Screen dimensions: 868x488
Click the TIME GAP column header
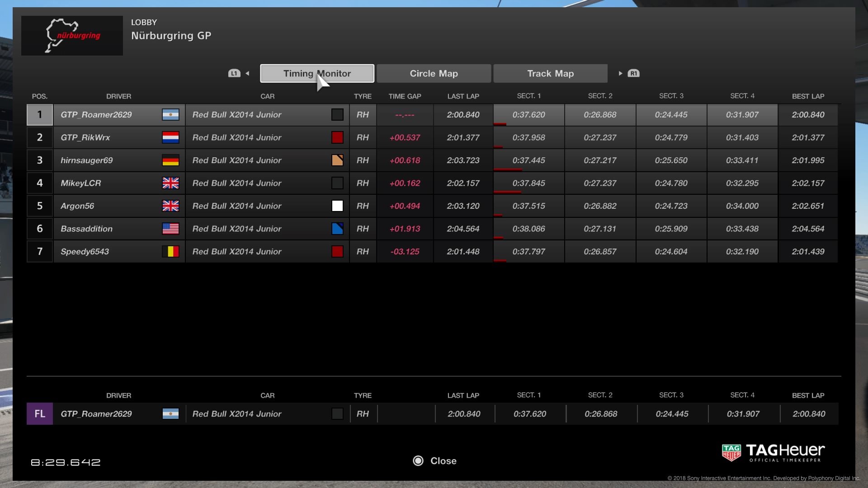(405, 96)
